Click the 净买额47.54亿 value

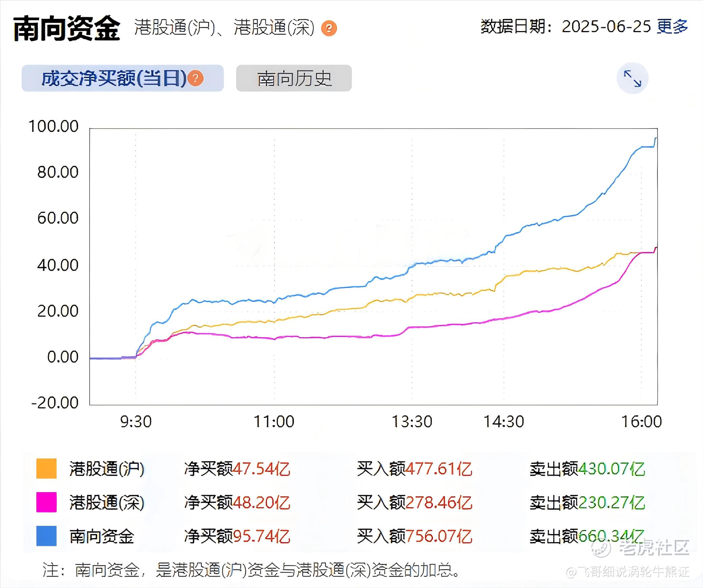pos(237,469)
